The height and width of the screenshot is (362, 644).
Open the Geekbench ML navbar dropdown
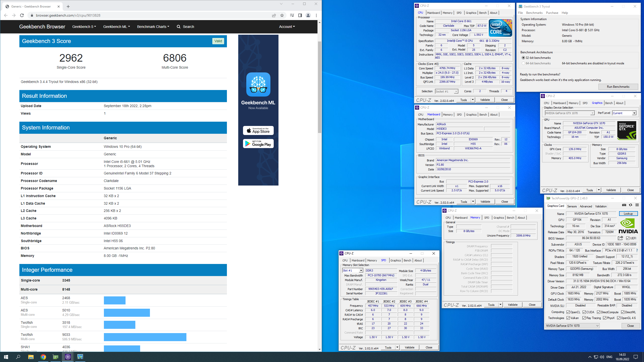[x=116, y=27]
